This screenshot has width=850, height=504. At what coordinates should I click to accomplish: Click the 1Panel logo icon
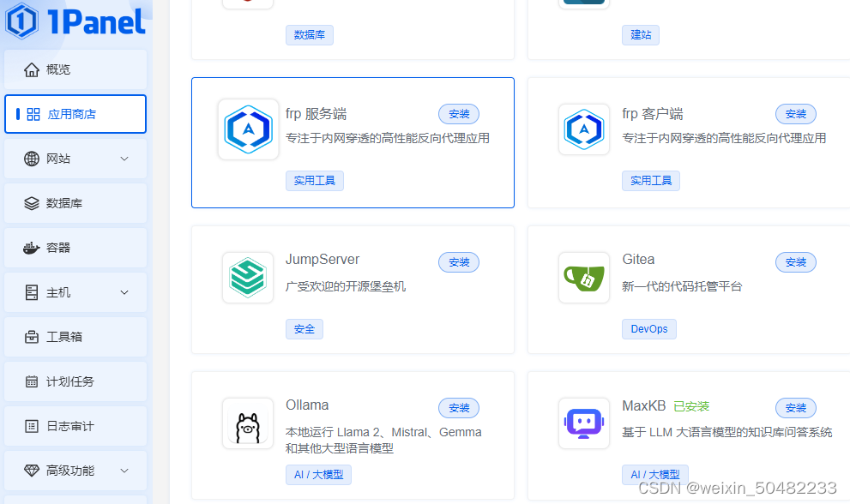coord(21,21)
